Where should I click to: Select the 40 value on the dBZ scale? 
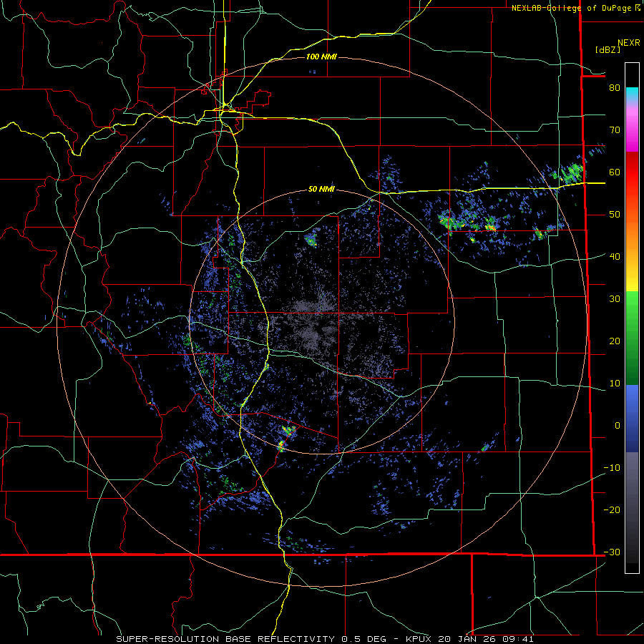coord(615,256)
